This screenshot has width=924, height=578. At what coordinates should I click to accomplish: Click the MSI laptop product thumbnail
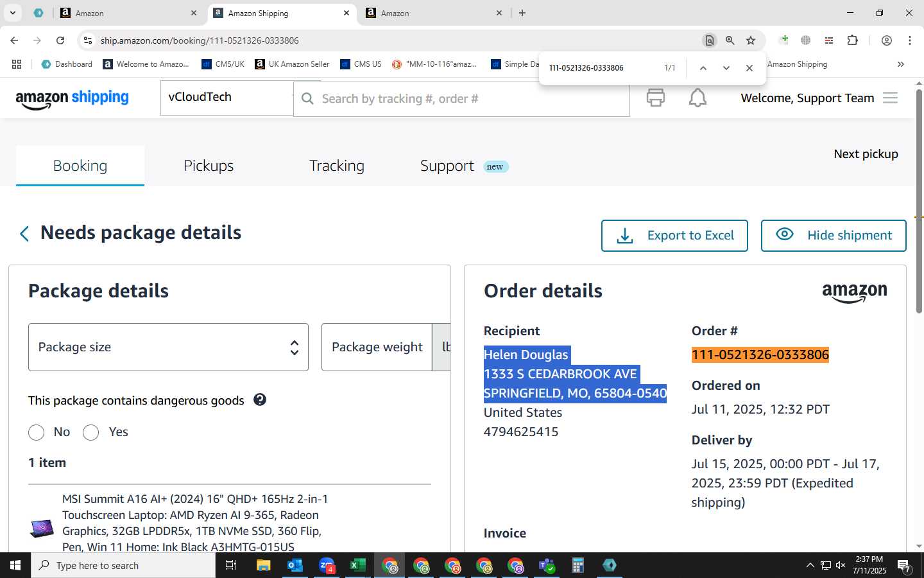tap(42, 528)
